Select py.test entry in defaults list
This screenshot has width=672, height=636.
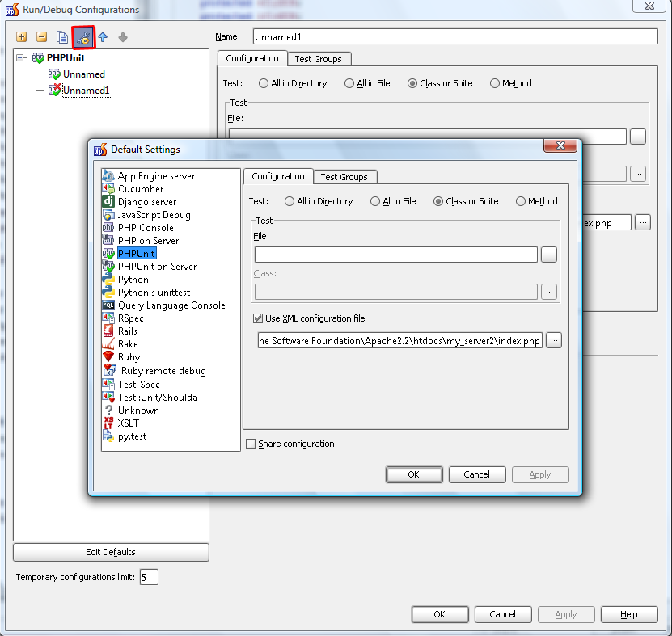pyautogui.click(x=132, y=436)
